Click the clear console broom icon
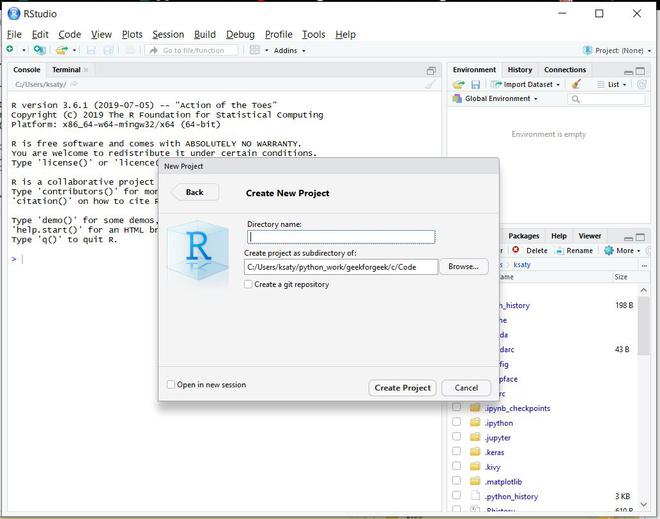660x519 pixels. click(x=430, y=85)
